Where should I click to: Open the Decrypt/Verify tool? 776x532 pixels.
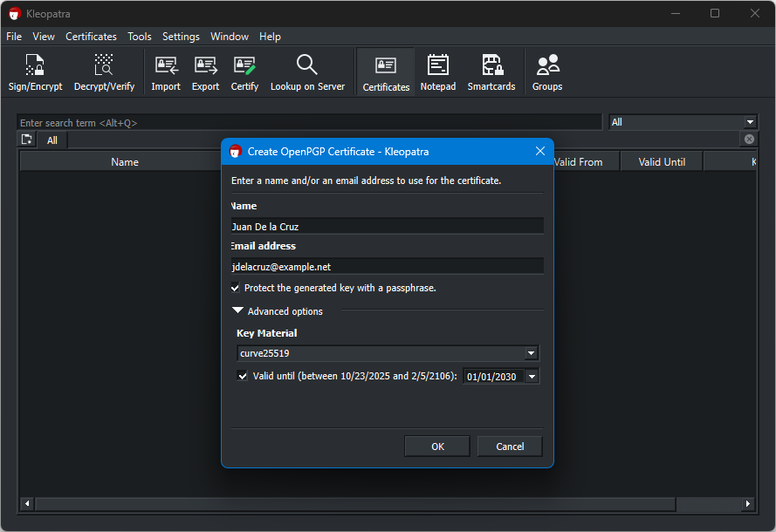coord(104,72)
